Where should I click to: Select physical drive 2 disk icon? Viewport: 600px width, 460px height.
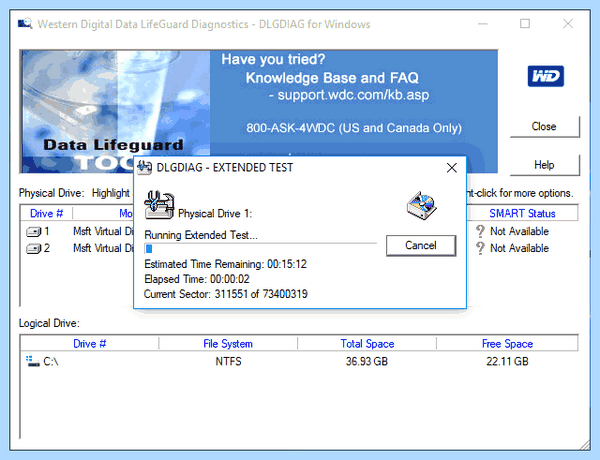click(x=33, y=249)
